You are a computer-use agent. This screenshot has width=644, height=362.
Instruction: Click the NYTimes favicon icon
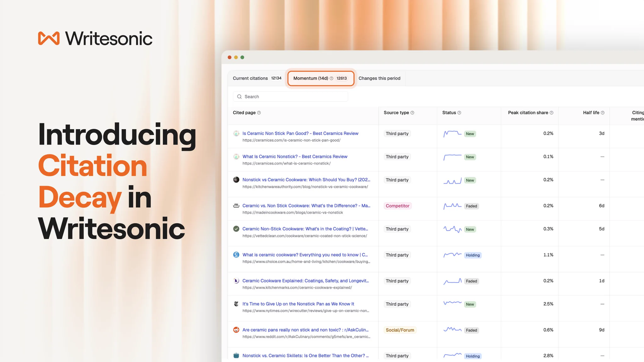pyautogui.click(x=236, y=304)
